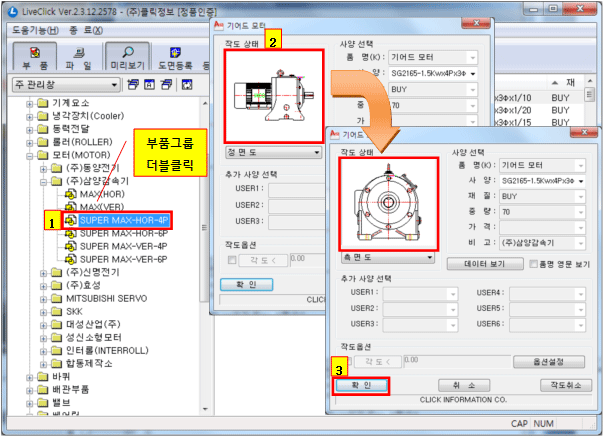Viewport: 603px width, 436px height.
Task: Select the SUPER MAX-VER-6P part group
Action: click(x=123, y=260)
